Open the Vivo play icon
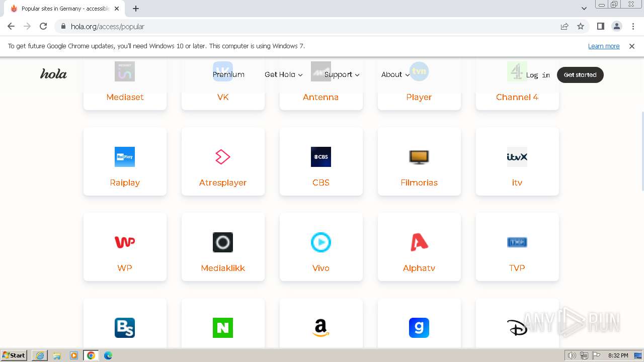Viewport: 644px width, 362px height. (x=321, y=242)
